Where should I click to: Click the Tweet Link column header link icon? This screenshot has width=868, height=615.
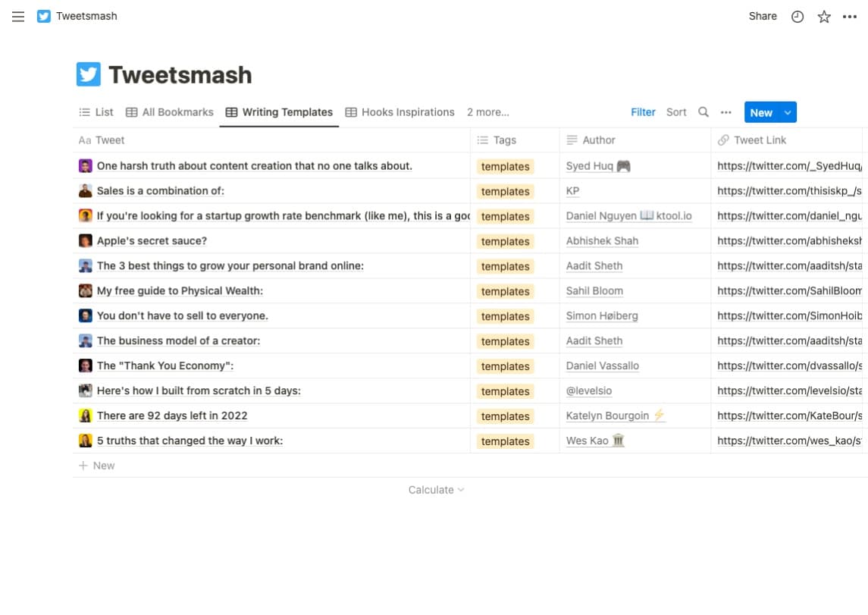(x=722, y=140)
